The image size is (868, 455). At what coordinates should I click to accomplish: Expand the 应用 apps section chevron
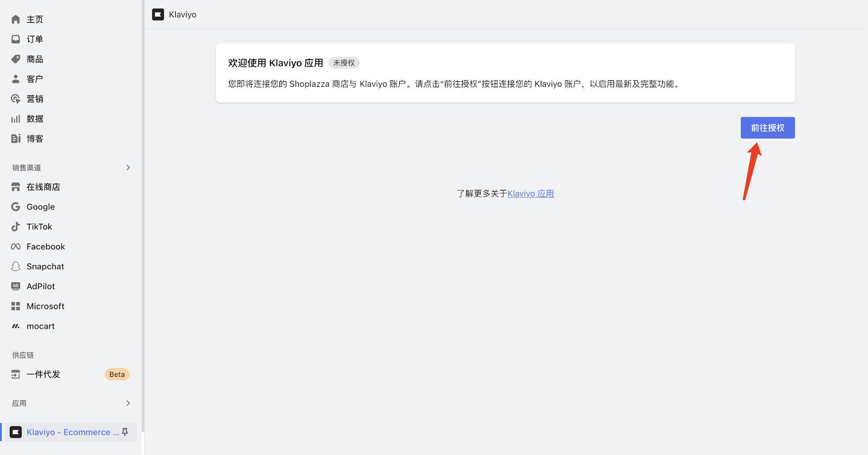[128, 403]
